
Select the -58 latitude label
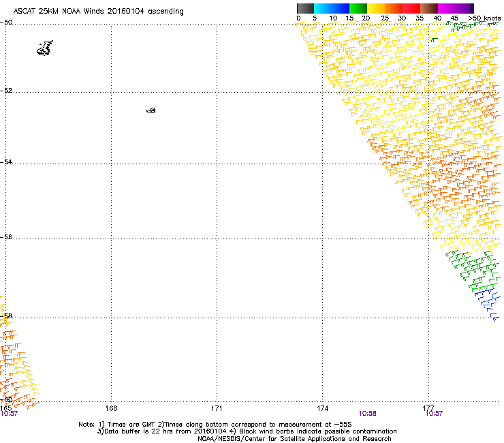click(x=6, y=316)
